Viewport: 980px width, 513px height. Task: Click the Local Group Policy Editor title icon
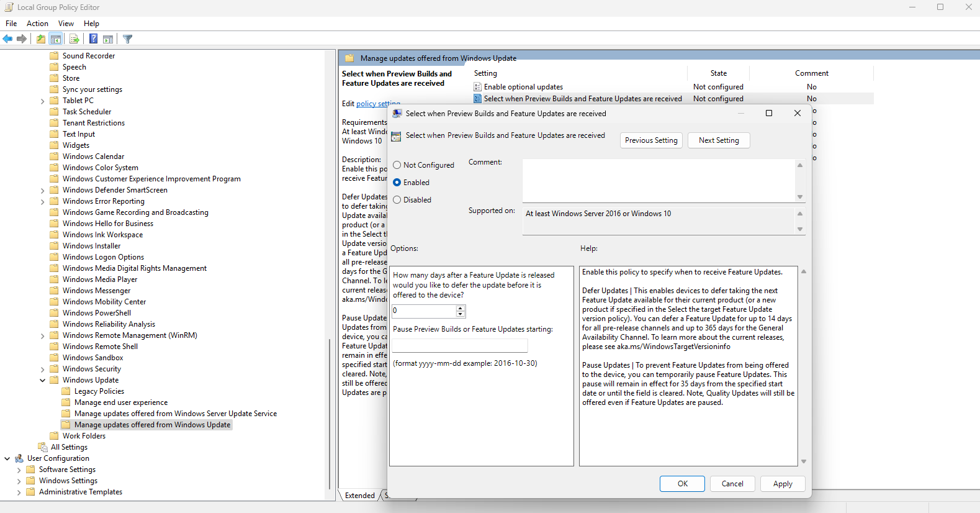[9, 7]
